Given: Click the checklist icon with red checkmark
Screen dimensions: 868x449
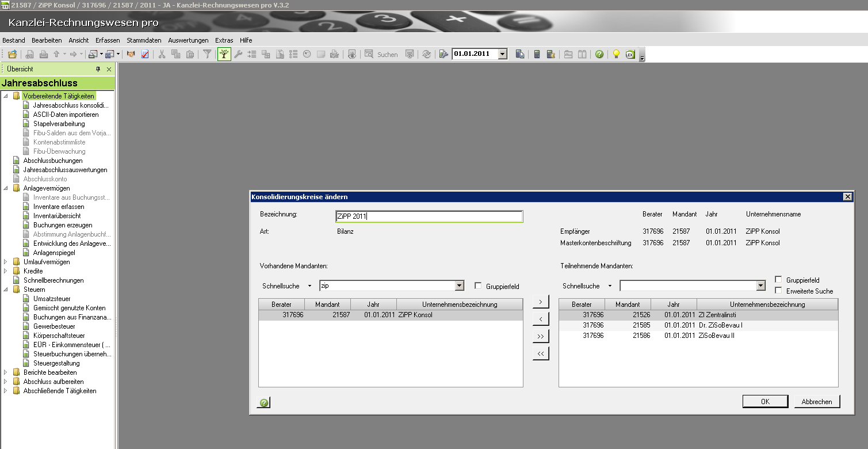Looking at the screenshot, I should click(x=145, y=54).
